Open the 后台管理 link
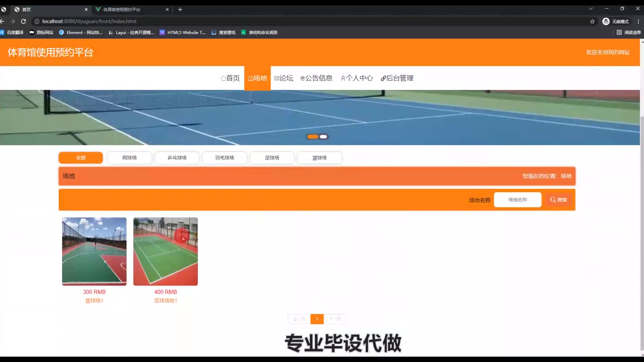This screenshot has height=362, width=644. click(397, 78)
